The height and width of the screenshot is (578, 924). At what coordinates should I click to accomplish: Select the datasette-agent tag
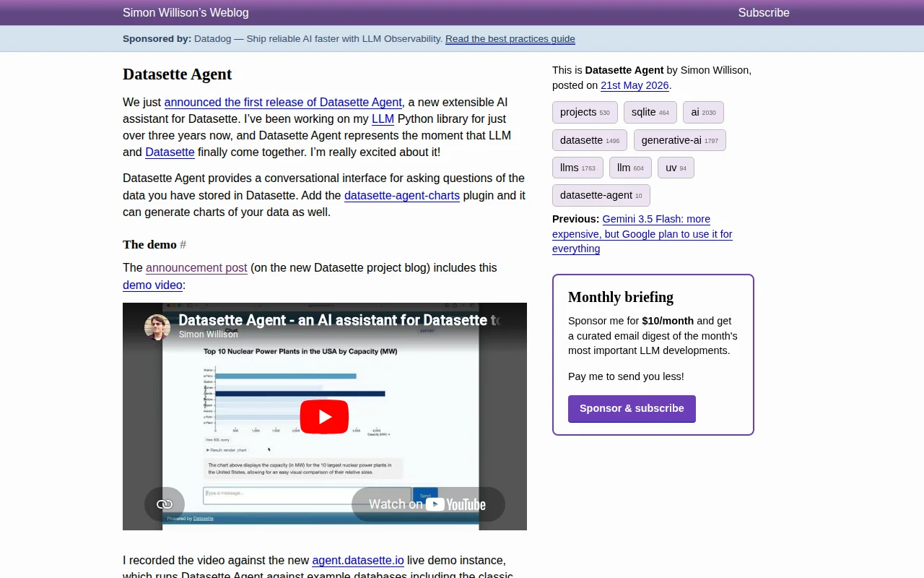click(601, 195)
